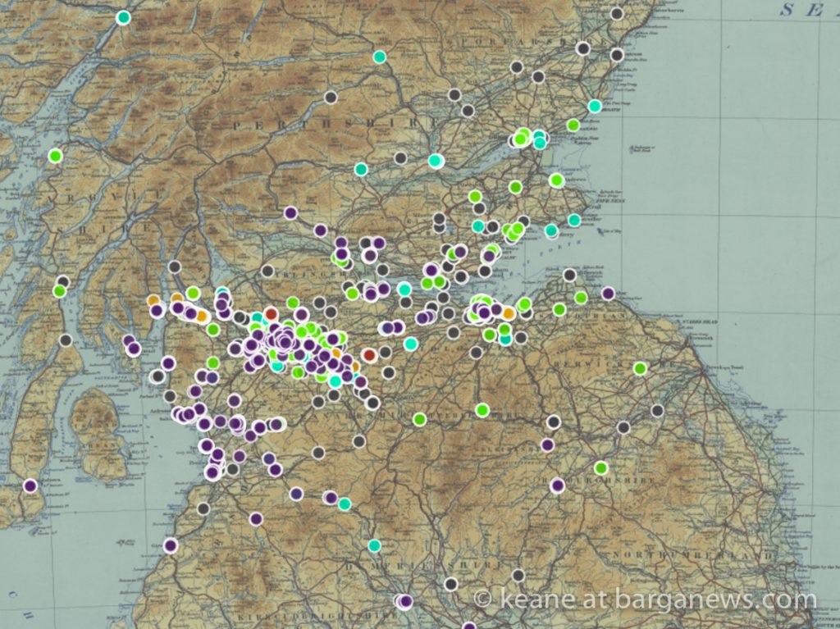Select the gray marker beside the Perthshire label
840x629 pixels.
pos(331,97)
